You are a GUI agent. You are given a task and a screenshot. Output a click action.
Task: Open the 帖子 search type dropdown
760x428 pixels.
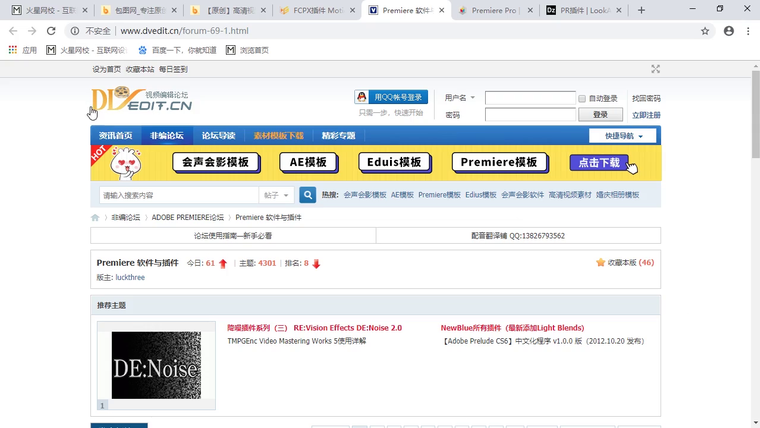[277, 195]
